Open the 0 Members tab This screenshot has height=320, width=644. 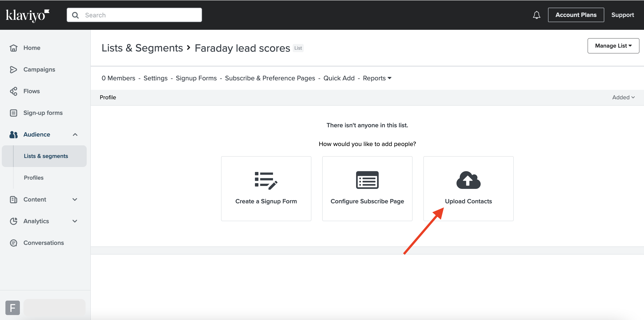coord(118,78)
